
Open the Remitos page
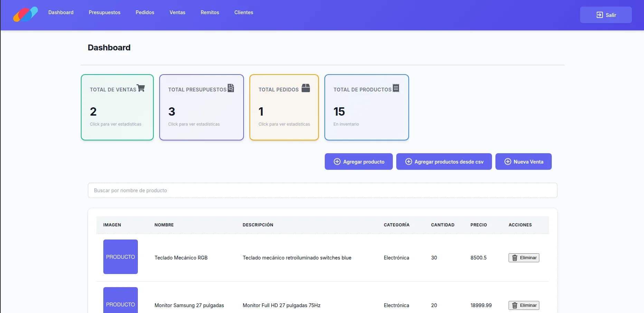pyautogui.click(x=210, y=12)
